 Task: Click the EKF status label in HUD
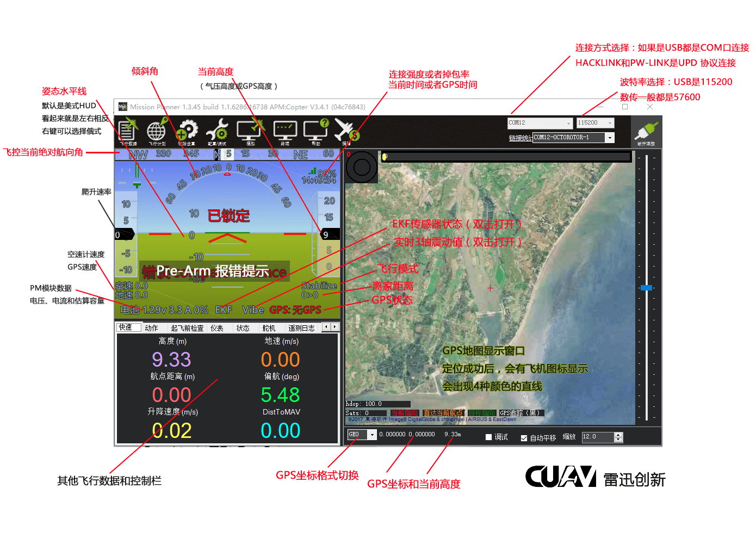click(224, 310)
